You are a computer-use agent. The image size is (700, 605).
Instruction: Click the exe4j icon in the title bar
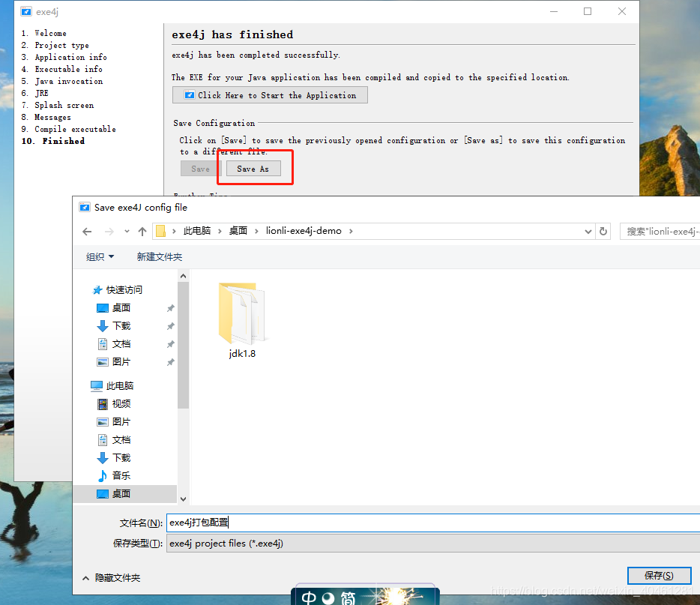pyautogui.click(x=25, y=11)
